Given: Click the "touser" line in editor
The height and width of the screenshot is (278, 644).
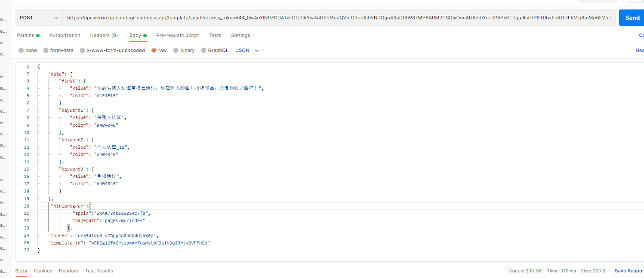Looking at the screenshot, I should point(104,235).
